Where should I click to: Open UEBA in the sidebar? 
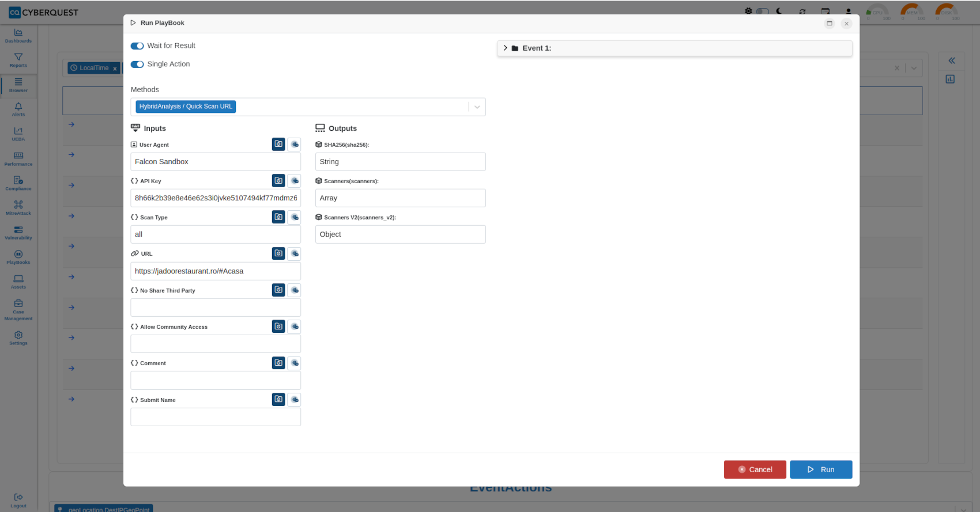pyautogui.click(x=18, y=134)
